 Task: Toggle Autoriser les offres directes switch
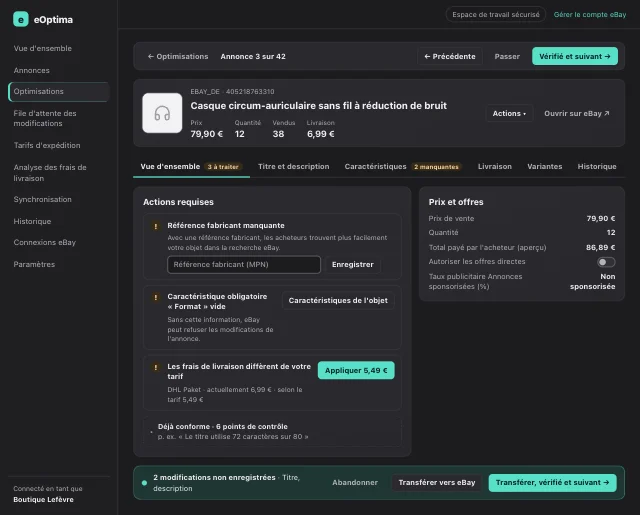point(606,262)
